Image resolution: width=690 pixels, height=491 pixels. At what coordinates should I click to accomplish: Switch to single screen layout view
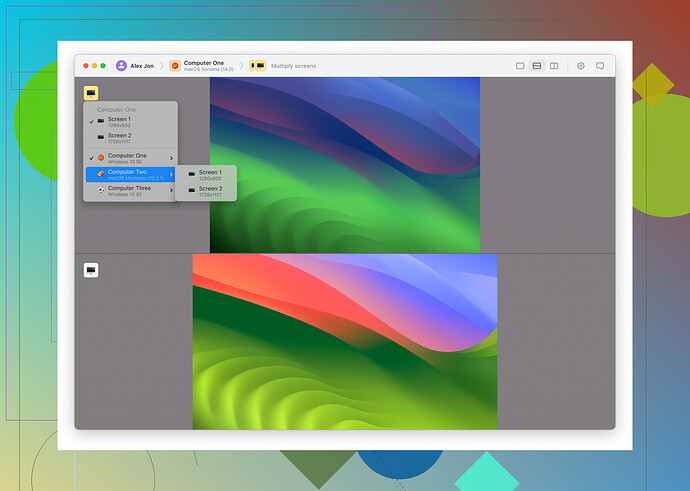tap(520, 66)
